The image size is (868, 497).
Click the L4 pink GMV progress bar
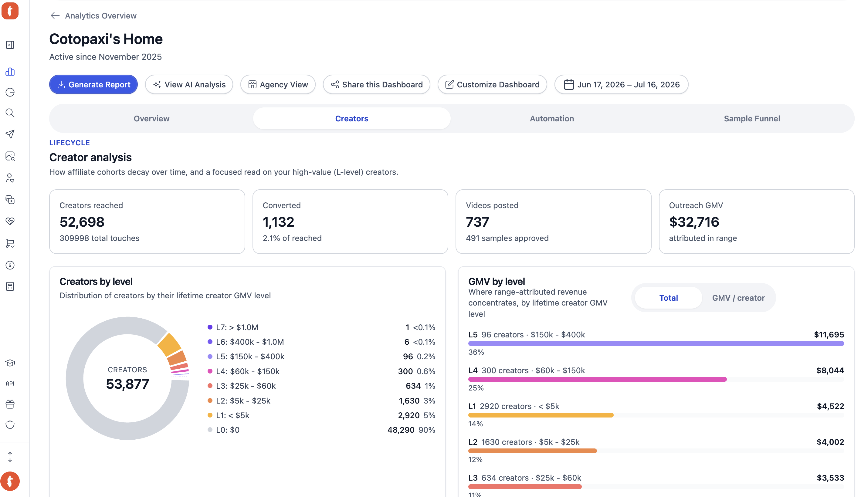pos(597,379)
